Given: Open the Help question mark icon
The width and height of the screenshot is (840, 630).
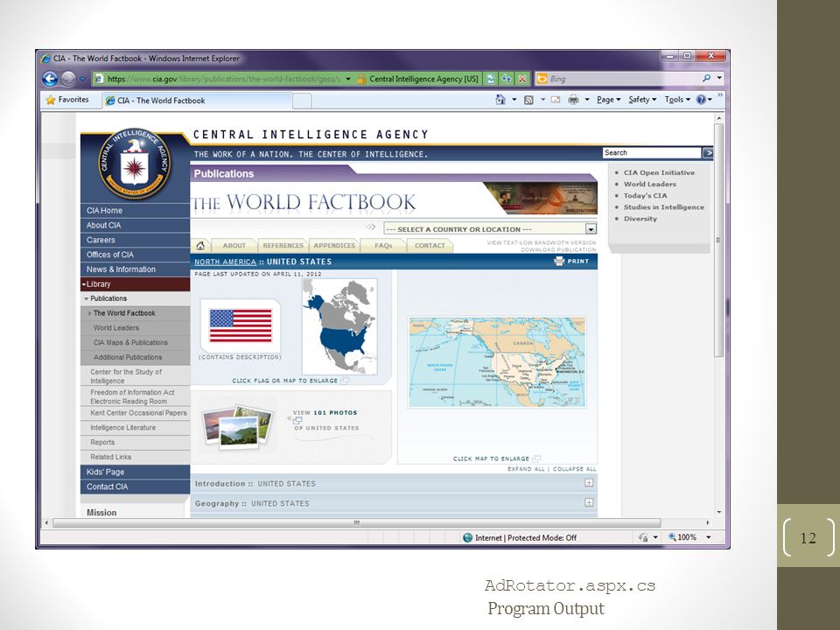Looking at the screenshot, I should [701, 100].
